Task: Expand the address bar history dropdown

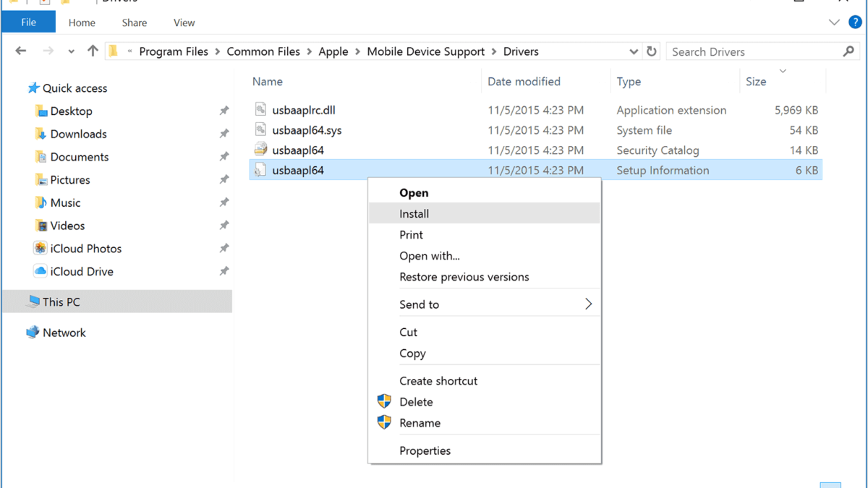Action: [x=634, y=51]
